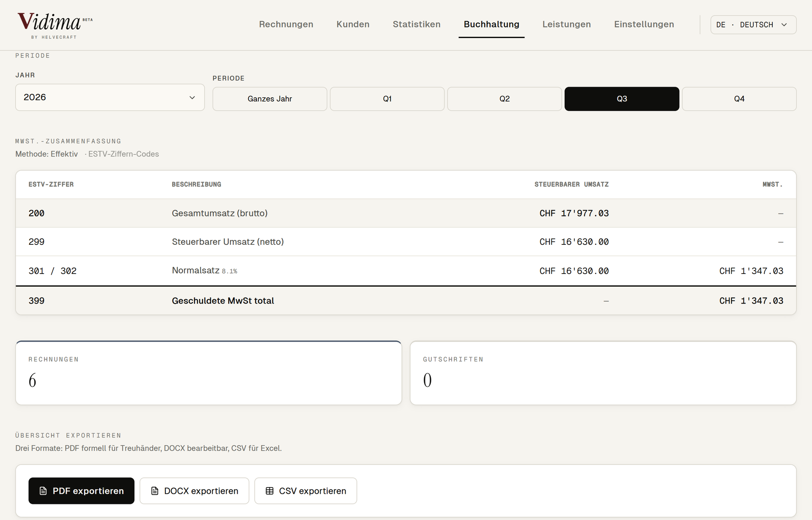Click the ESTV-Ziffern-Codes link

coord(123,154)
